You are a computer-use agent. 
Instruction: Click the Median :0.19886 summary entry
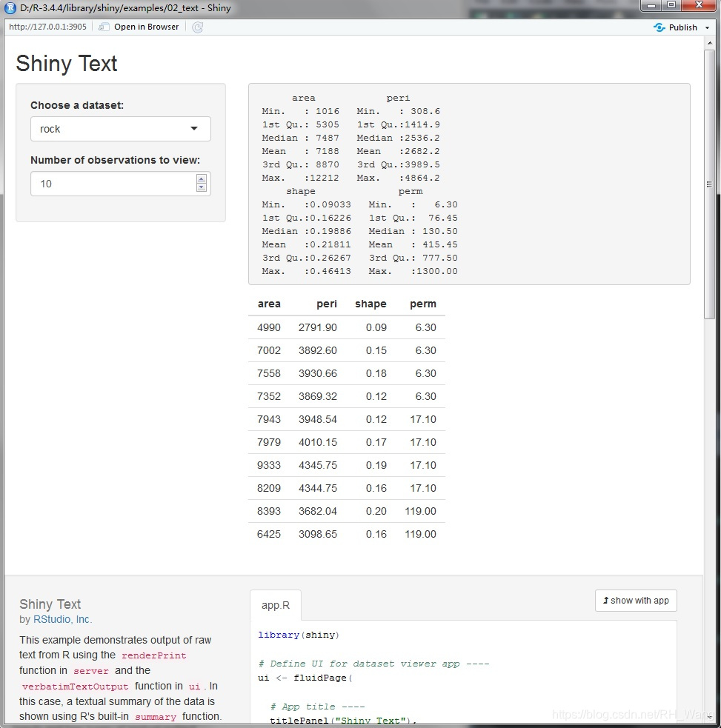[x=306, y=231]
